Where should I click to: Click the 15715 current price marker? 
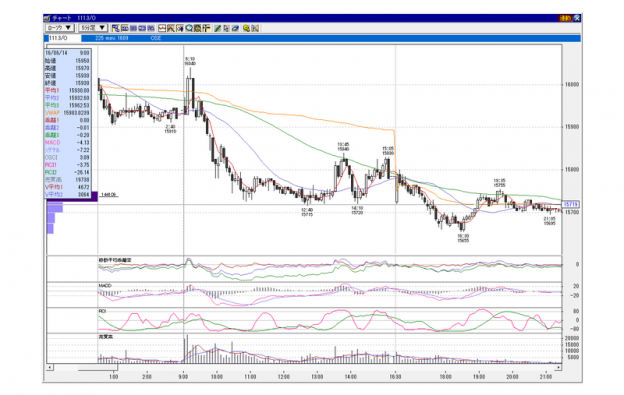click(x=571, y=204)
